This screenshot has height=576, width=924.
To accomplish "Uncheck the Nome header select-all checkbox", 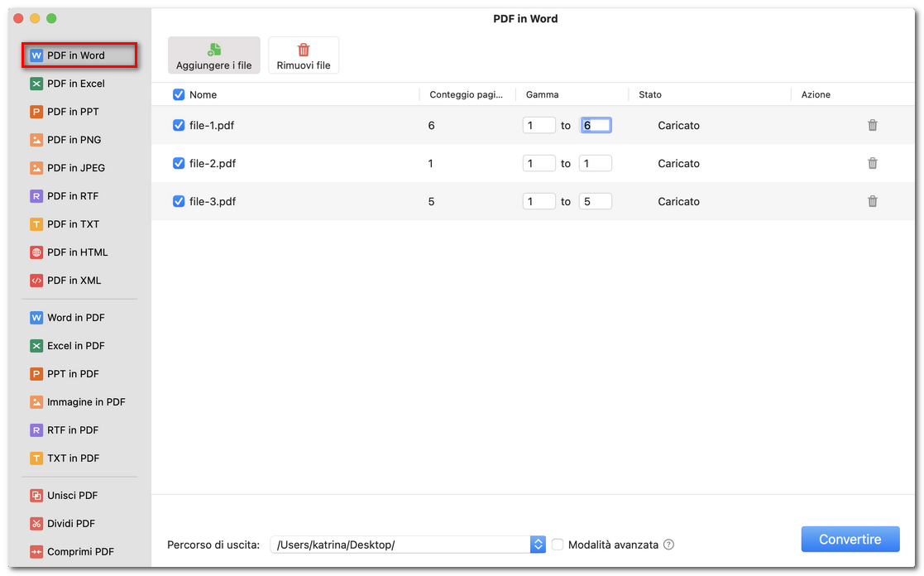I will [x=179, y=94].
